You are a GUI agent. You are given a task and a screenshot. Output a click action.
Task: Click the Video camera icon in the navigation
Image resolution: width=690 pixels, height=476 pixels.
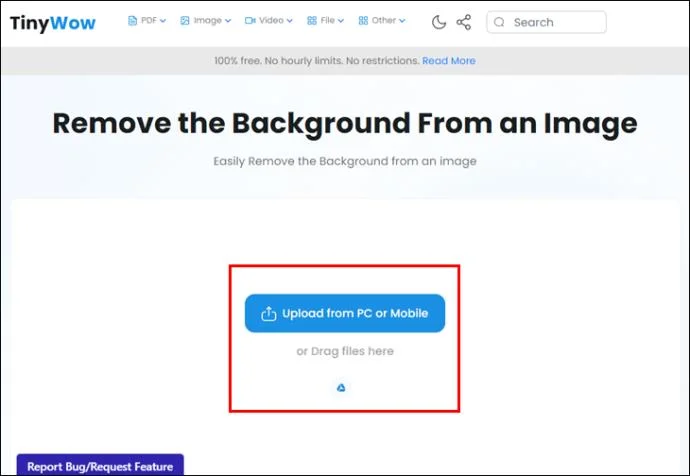pyautogui.click(x=250, y=21)
